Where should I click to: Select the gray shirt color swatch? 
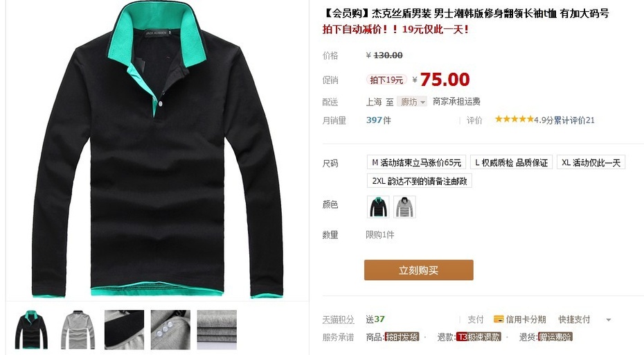coord(404,207)
